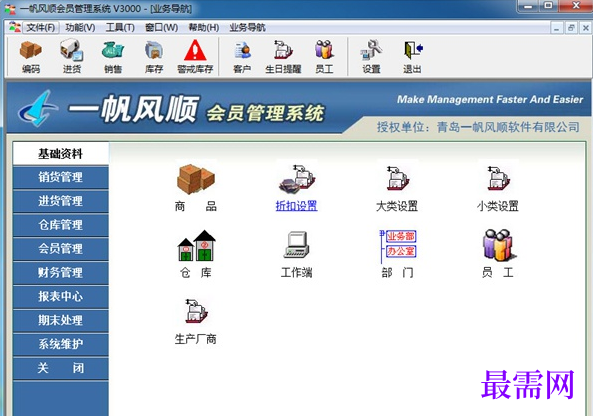Click the 员工 employee toolbar icon
Image resolution: width=593 pixels, height=416 pixels.
tap(324, 57)
